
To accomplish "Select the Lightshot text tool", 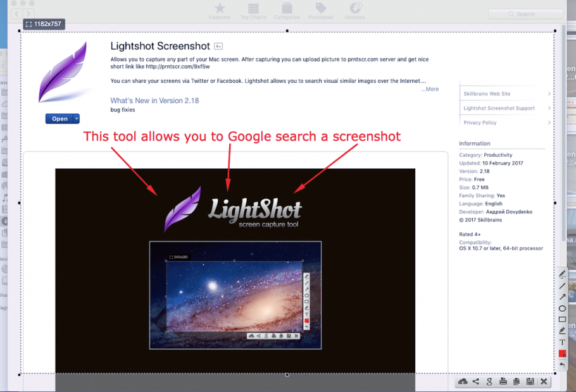I will point(562,342).
